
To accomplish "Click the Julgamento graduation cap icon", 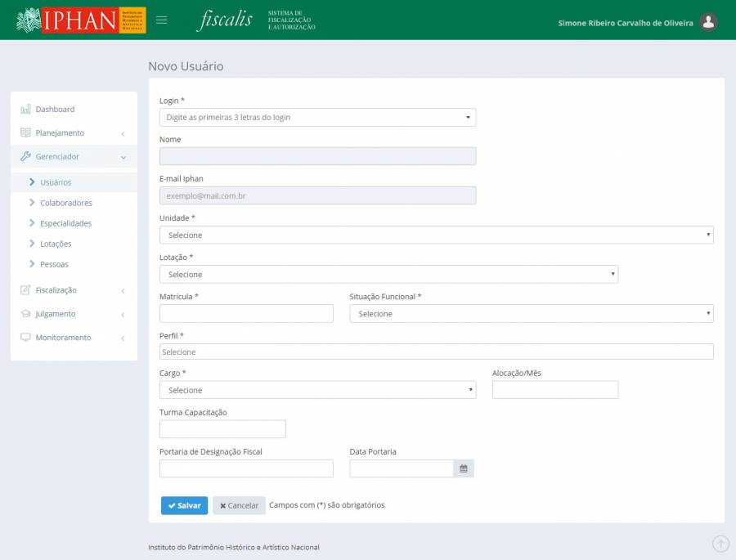I will [x=25, y=314].
